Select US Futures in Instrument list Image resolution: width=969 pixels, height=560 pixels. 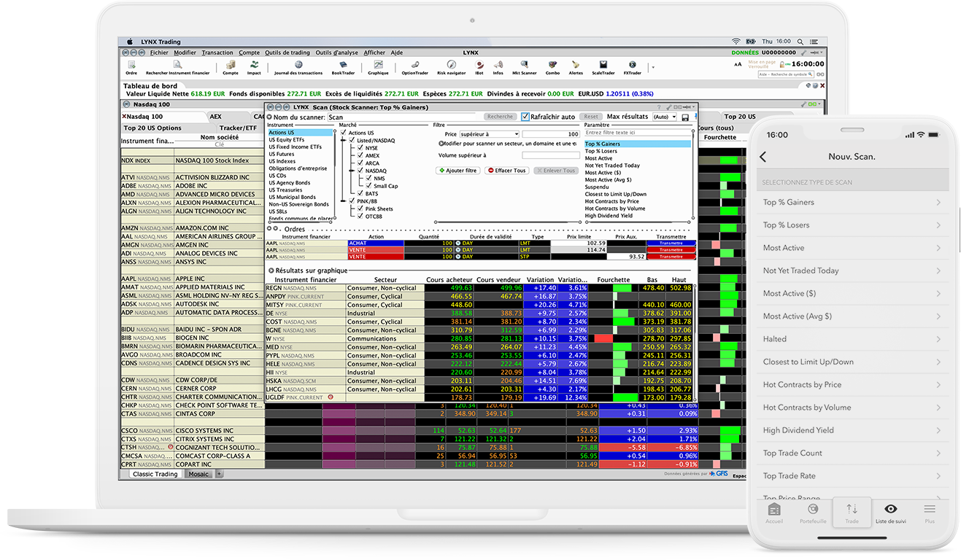click(x=282, y=155)
